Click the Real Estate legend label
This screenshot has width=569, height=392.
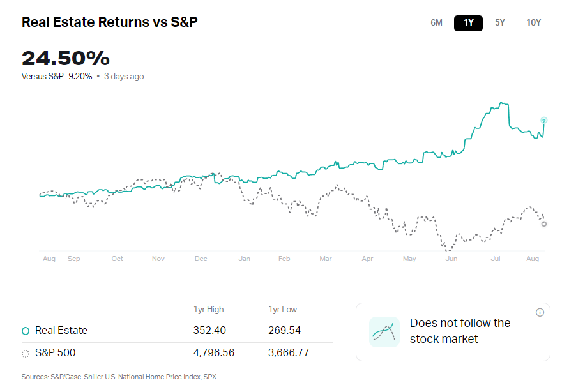click(x=61, y=331)
